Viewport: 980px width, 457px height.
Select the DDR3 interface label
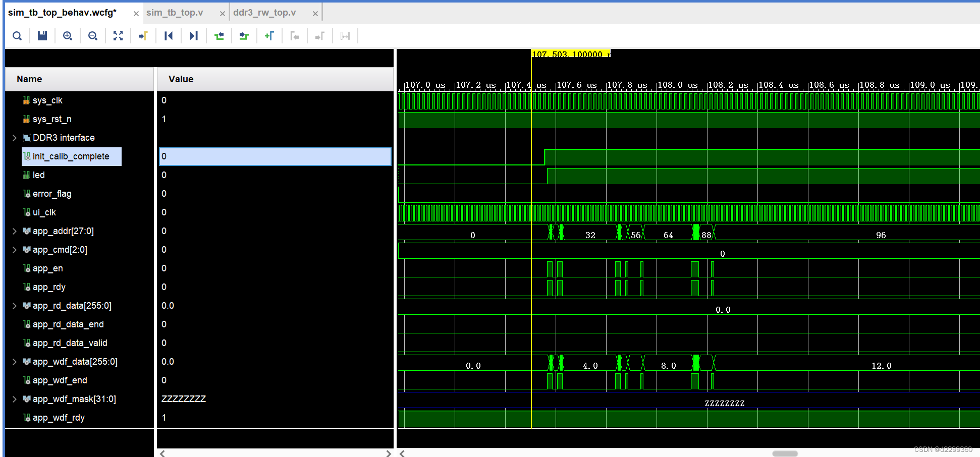64,138
